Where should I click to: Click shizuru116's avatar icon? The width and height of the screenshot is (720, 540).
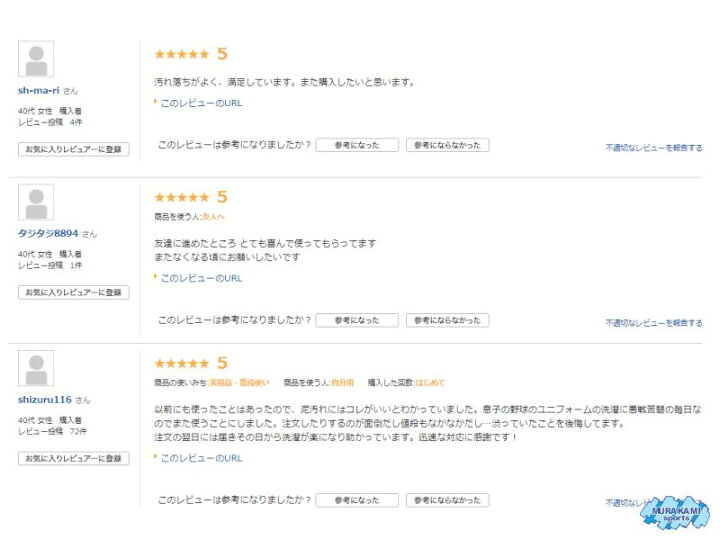36,368
